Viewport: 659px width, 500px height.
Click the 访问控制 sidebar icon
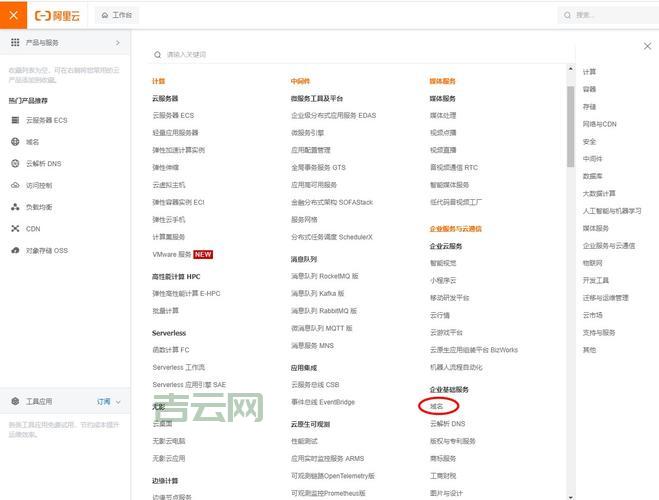tap(15, 185)
